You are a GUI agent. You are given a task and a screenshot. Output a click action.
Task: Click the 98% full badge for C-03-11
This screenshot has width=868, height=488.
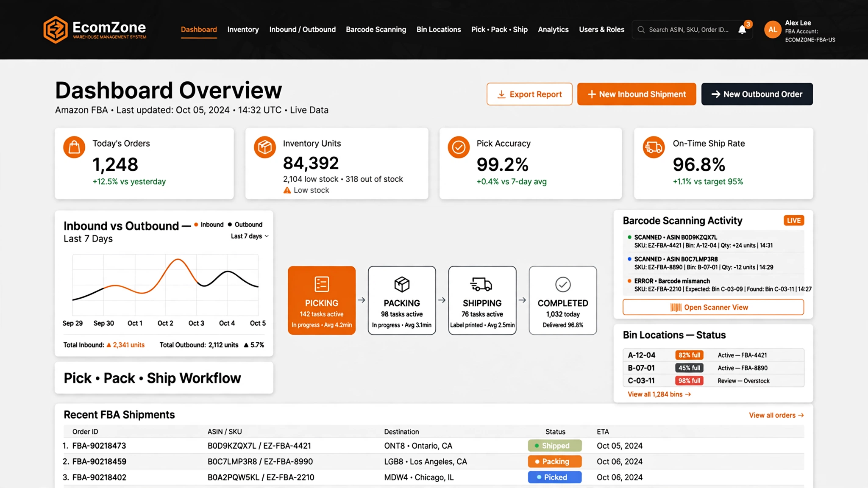[689, 381]
